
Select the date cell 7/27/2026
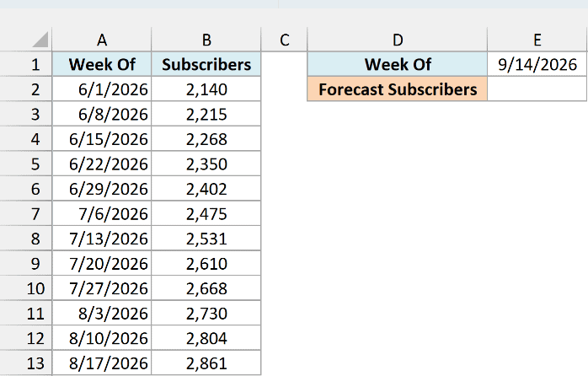coord(102,287)
